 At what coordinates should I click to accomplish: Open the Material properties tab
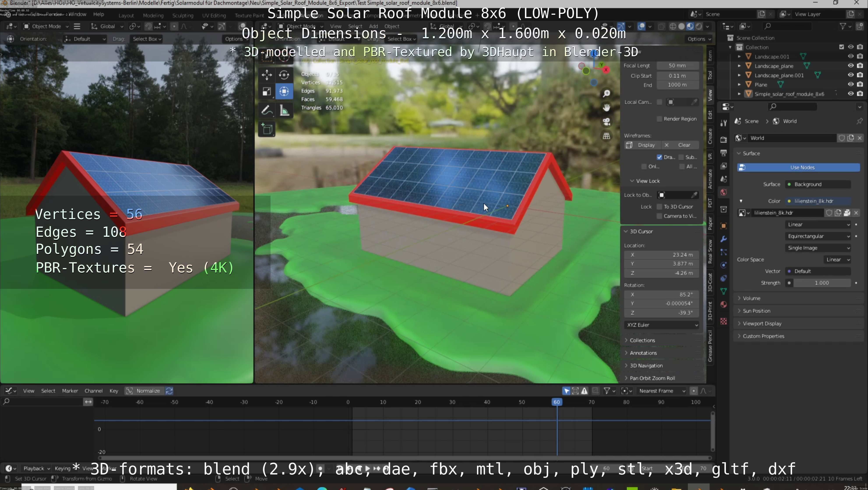pyautogui.click(x=724, y=304)
